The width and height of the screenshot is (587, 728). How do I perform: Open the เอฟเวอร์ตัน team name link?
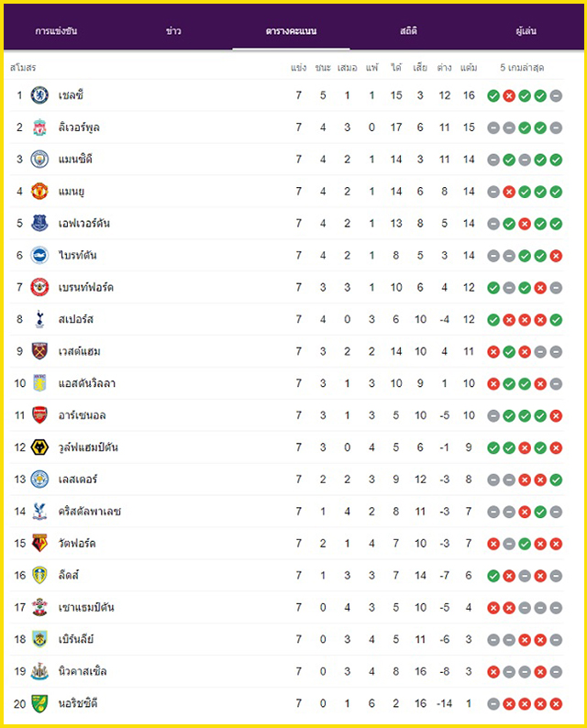pos(84,224)
